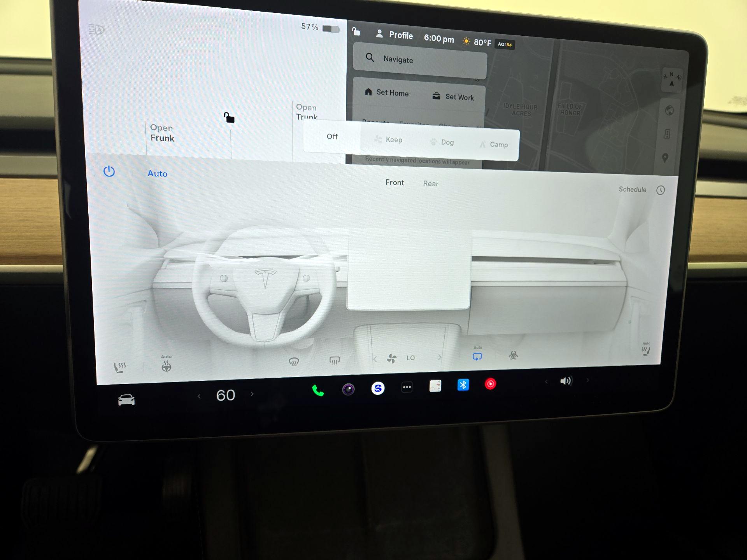Increase fan speed with right arrow
This screenshot has height=560, width=747.
click(440, 357)
